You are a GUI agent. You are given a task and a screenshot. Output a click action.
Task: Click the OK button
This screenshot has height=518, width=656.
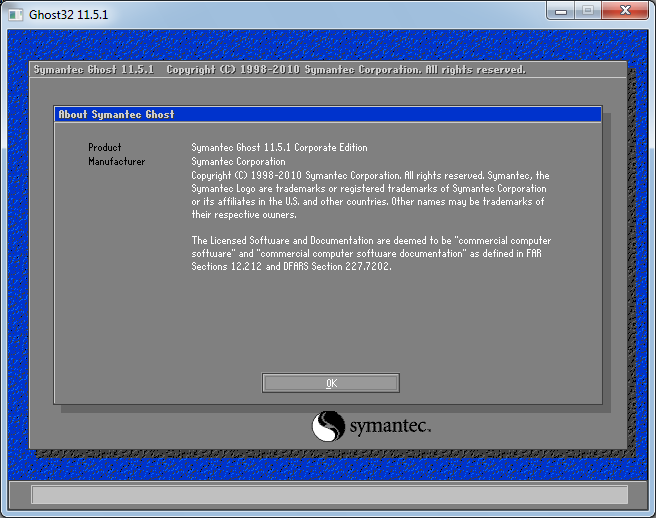(x=330, y=383)
